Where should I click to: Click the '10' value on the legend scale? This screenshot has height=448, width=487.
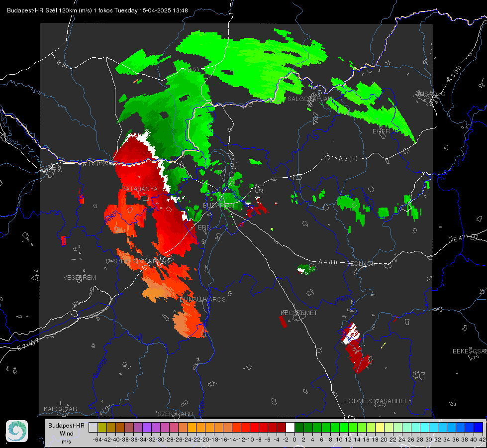pos(339,440)
